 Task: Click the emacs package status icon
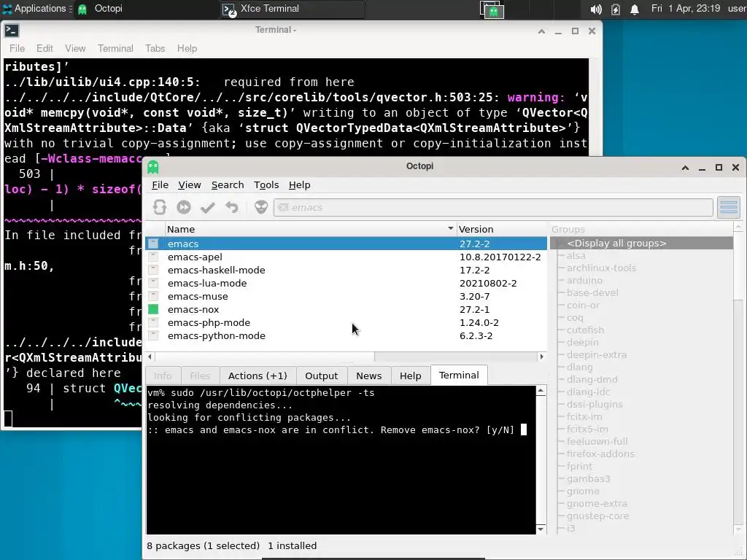pyautogui.click(x=153, y=244)
